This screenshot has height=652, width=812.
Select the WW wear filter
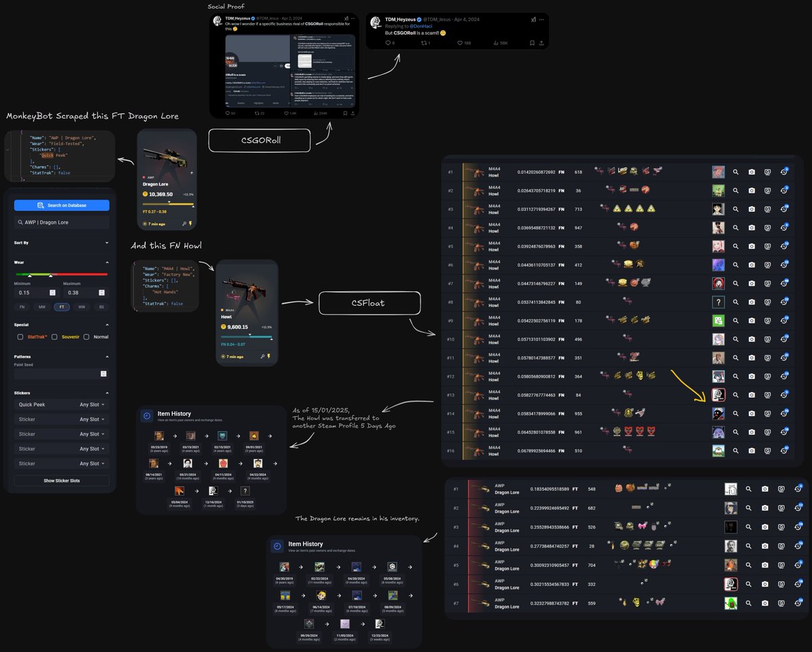click(x=81, y=307)
